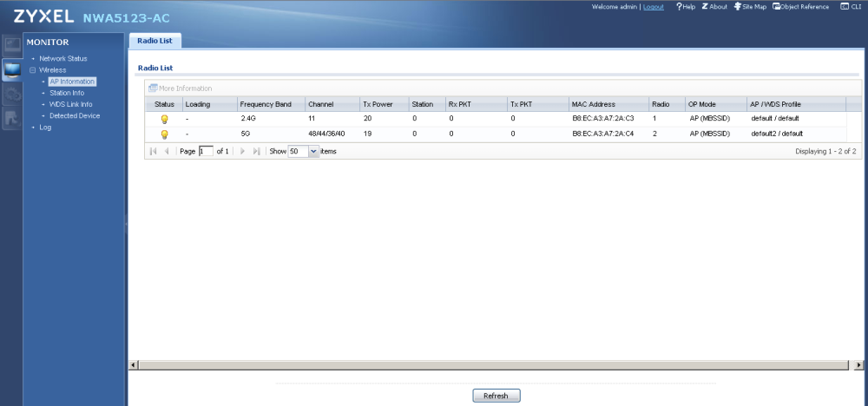Select AP Information in the menu
The width and height of the screenshot is (868, 406).
click(72, 82)
